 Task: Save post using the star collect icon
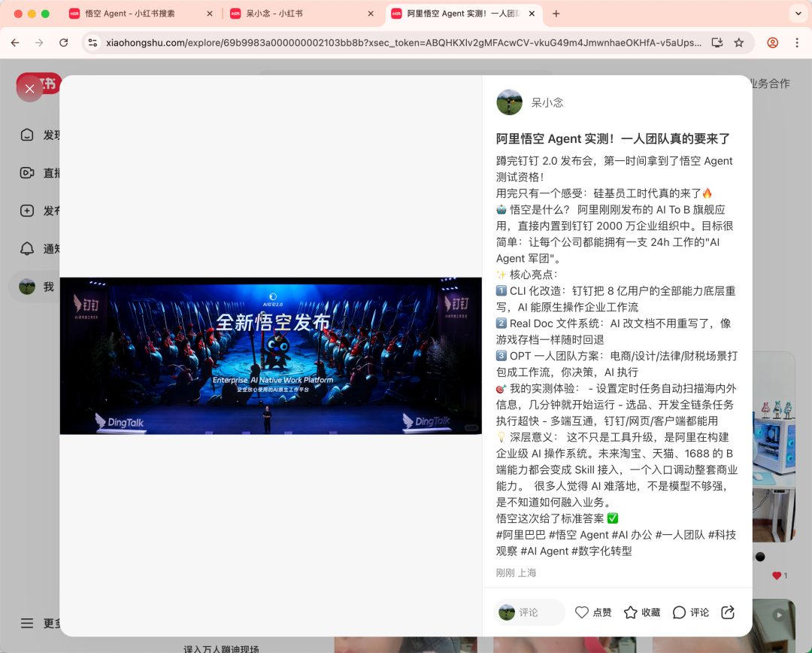(631, 612)
